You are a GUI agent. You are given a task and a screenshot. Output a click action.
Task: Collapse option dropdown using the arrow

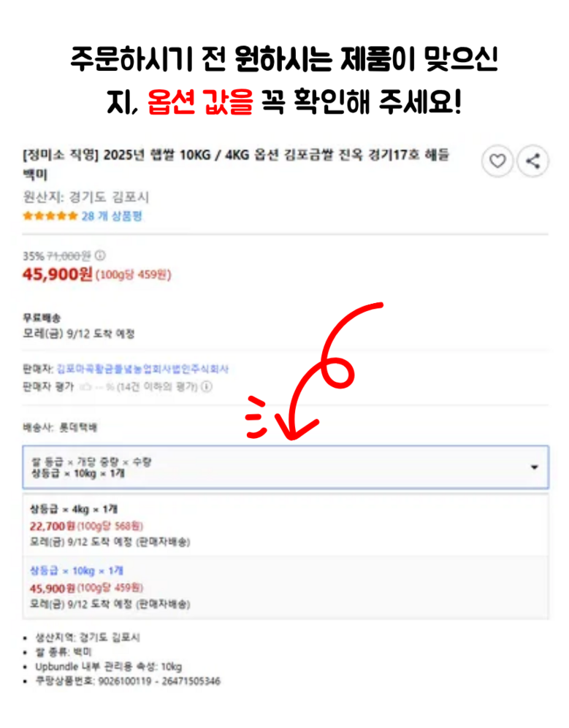click(x=535, y=467)
